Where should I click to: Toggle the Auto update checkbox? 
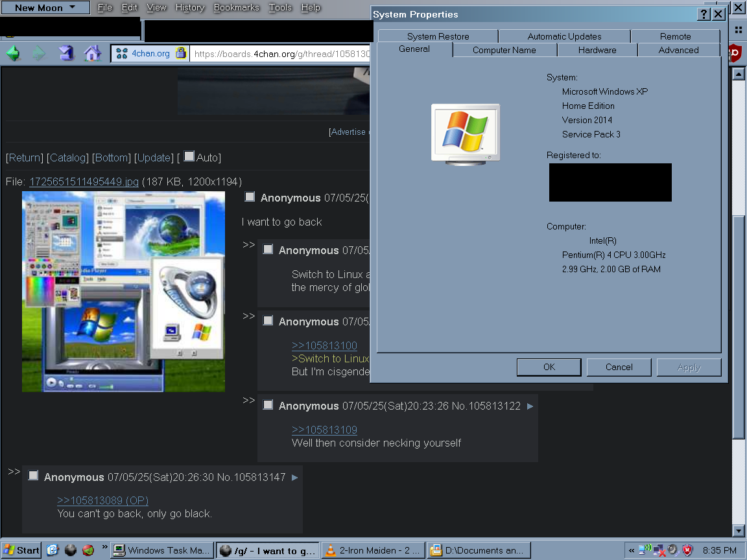[189, 156]
